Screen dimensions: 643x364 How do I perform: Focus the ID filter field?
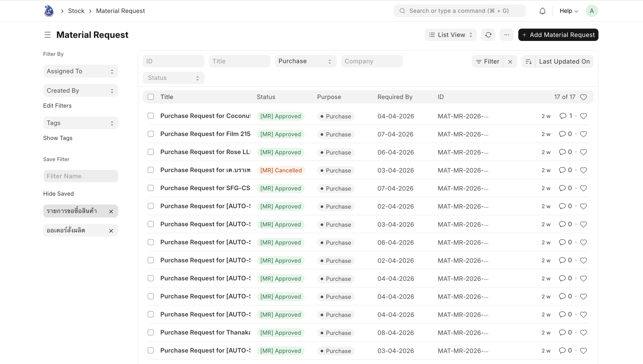[x=173, y=61]
